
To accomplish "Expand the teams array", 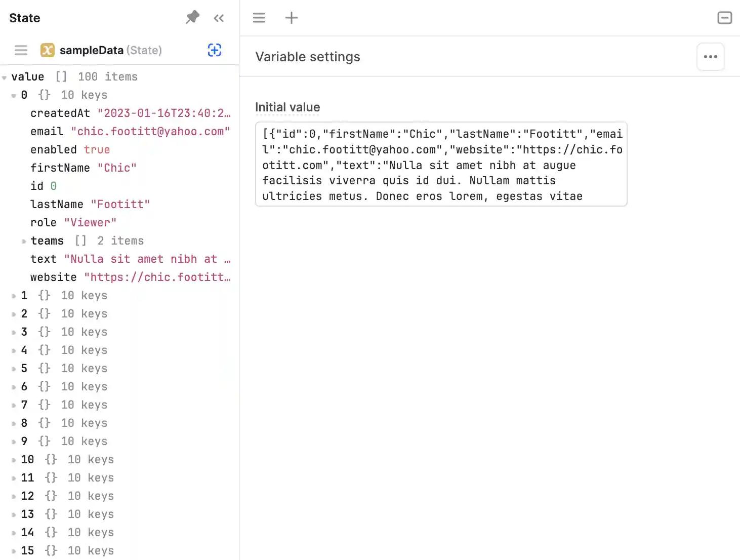I will pos(23,242).
